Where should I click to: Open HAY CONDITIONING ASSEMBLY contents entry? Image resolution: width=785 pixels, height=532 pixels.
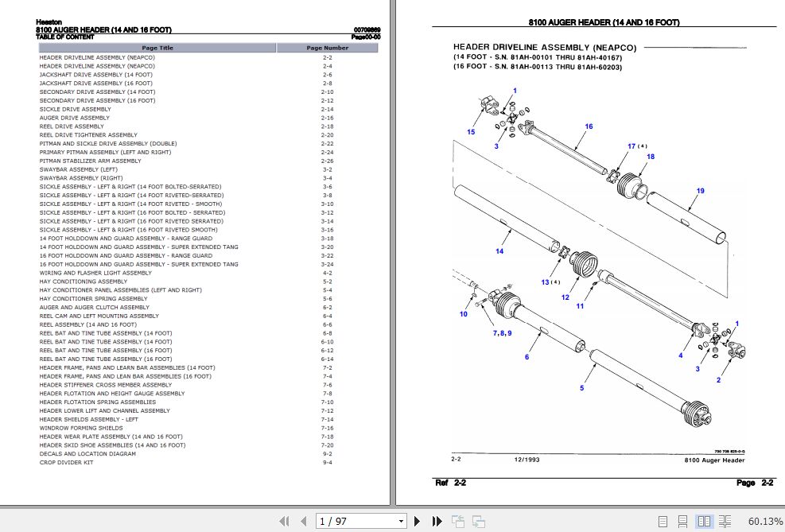(x=84, y=281)
